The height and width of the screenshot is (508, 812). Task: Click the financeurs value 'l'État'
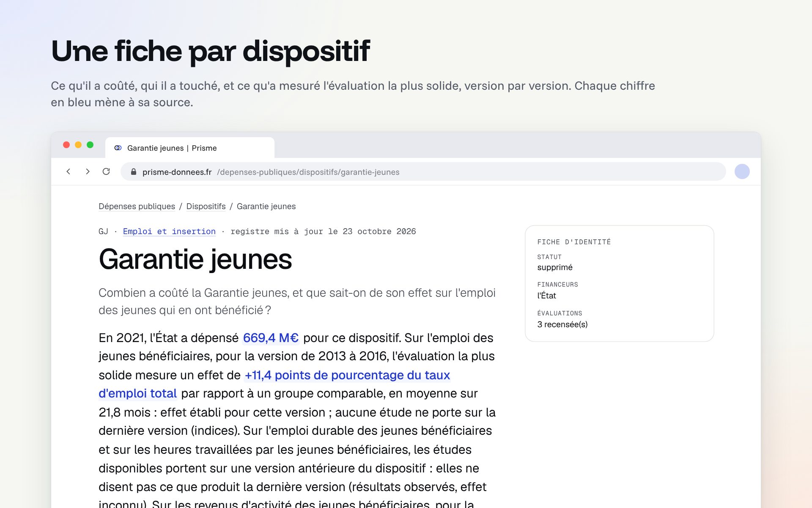[x=546, y=295]
